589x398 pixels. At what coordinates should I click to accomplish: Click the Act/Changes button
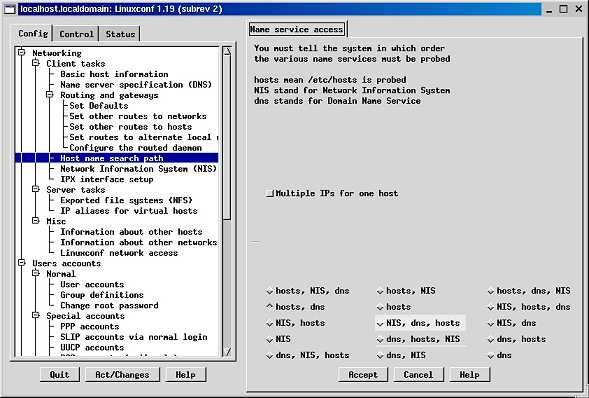point(122,375)
